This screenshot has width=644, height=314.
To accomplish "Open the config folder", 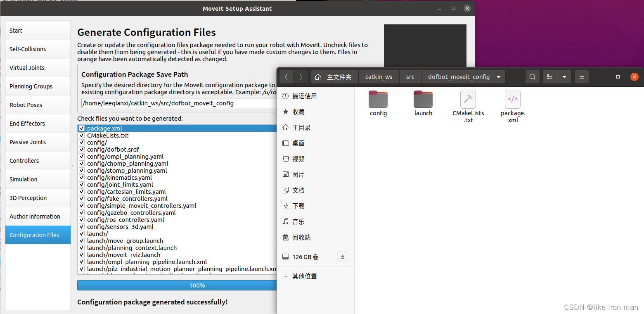I will click(x=378, y=103).
